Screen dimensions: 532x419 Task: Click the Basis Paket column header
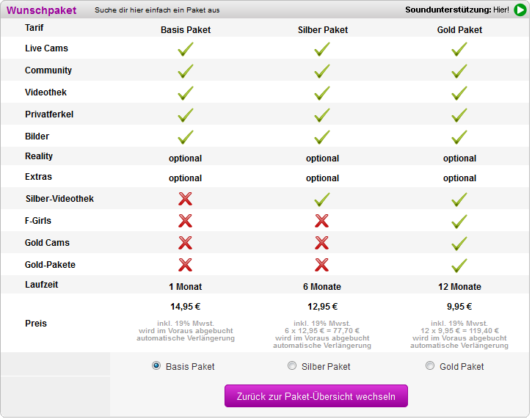[x=186, y=30]
